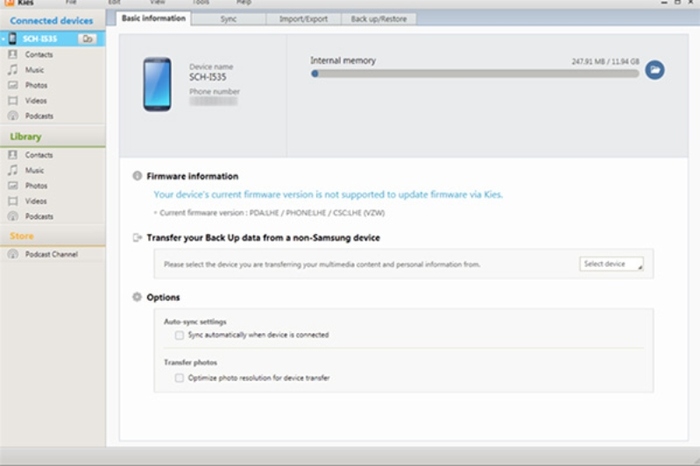This screenshot has height=466, width=700.
Task: Collapse the Options section
Action: (137, 297)
